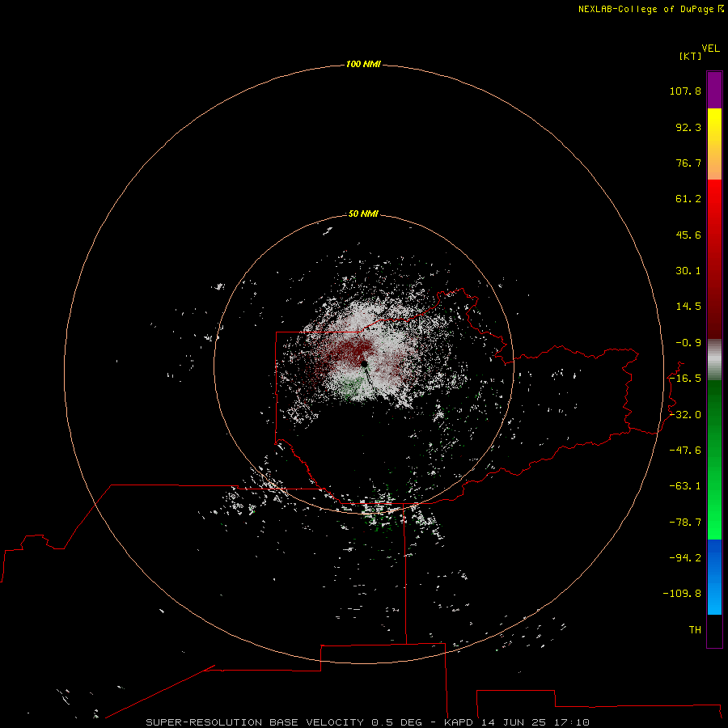Click the 100 NMI range ring label
This screenshot has height=728, width=728.
click(x=363, y=64)
